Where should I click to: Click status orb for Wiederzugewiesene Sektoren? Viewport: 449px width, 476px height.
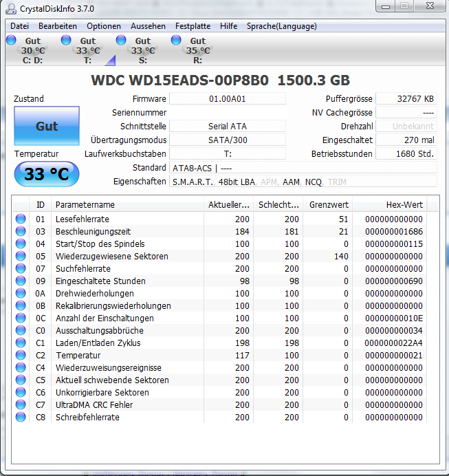[21, 256]
